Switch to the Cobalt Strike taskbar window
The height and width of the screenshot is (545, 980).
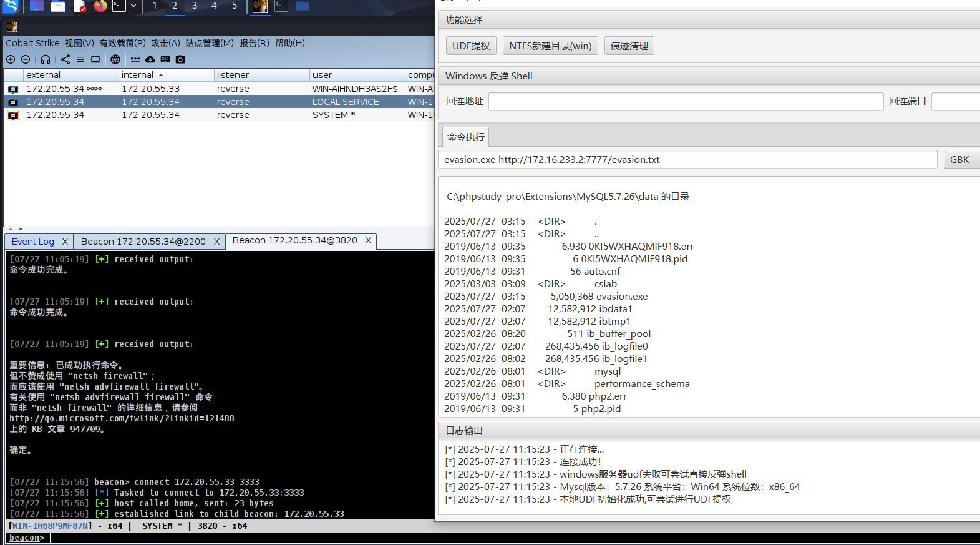point(260,6)
